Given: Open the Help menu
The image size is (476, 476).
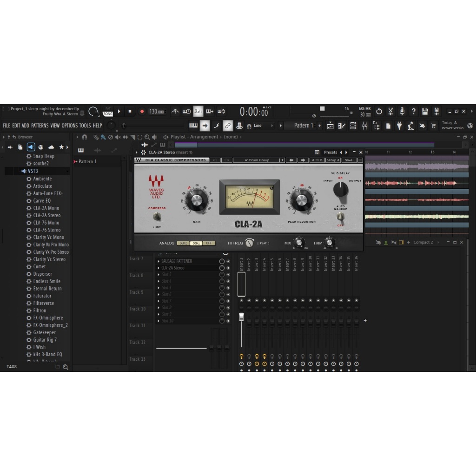Looking at the screenshot, I should click(97, 126).
